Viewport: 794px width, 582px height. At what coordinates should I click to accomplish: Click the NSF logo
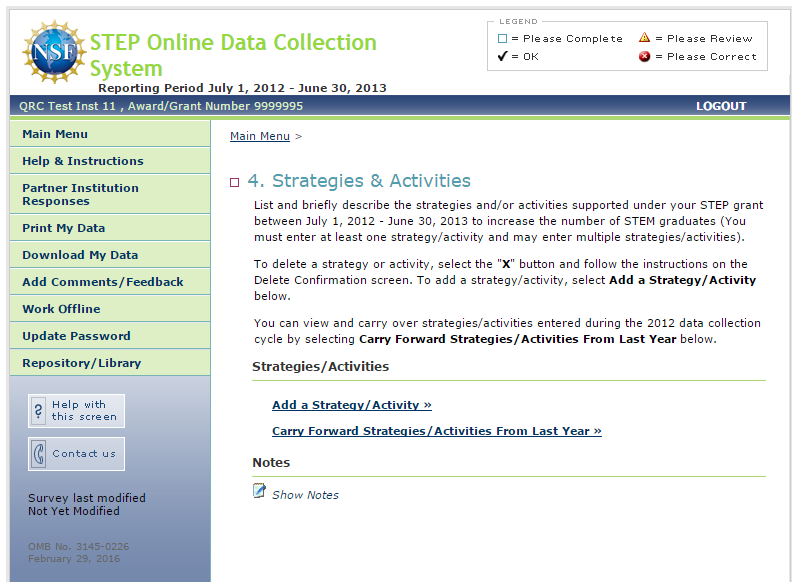[54, 52]
